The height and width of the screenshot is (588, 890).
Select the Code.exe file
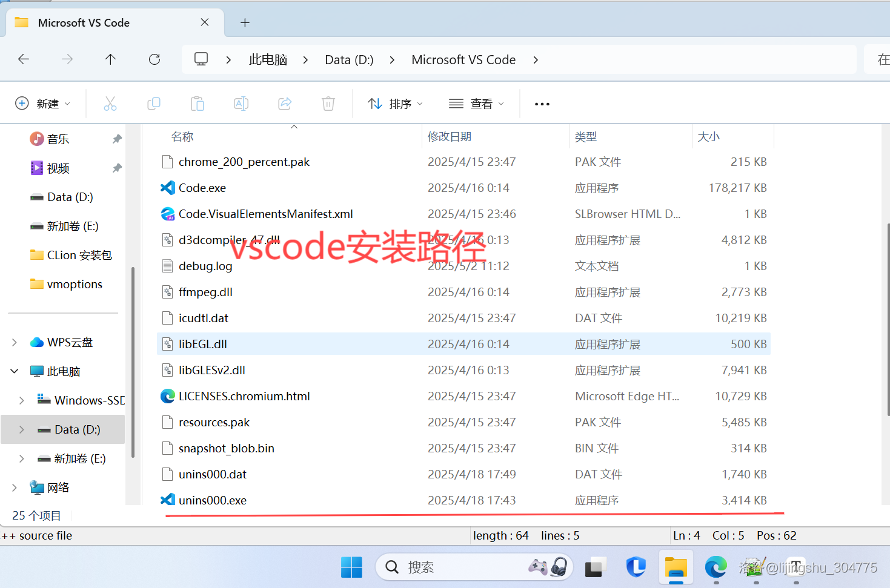[463, 188]
